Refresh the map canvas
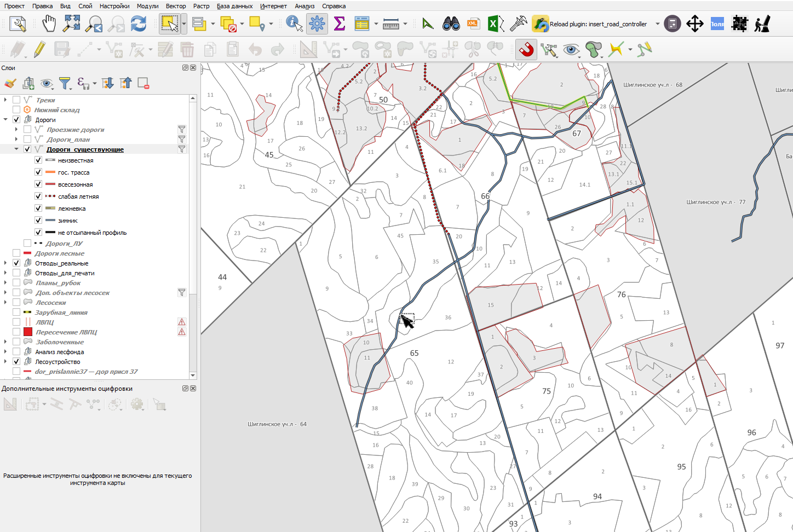This screenshot has width=793, height=532. (x=139, y=24)
